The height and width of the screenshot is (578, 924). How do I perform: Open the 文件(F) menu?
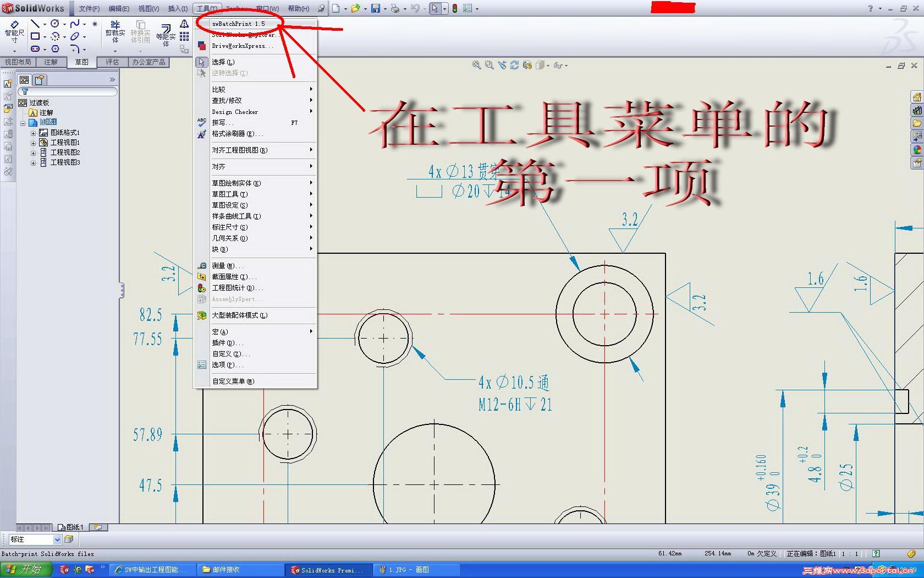[x=89, y=9]
